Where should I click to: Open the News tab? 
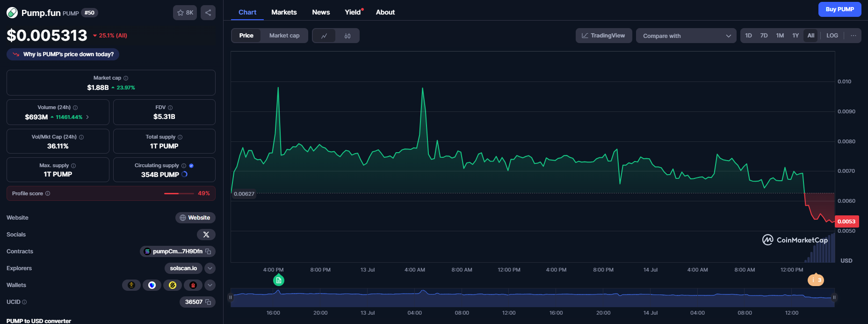[x=321, y=12]
